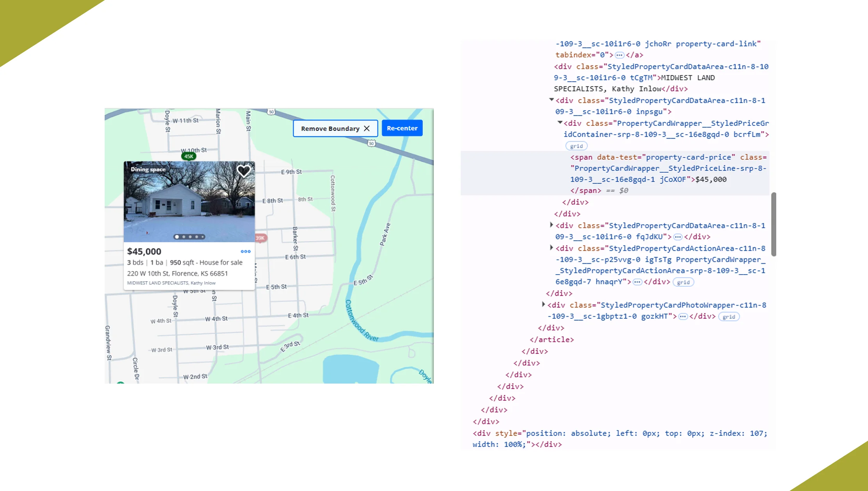Collapse the StyledPriceGridContainer div node
The height and width of the screenshot is (491, 868).
pos(560,123)
